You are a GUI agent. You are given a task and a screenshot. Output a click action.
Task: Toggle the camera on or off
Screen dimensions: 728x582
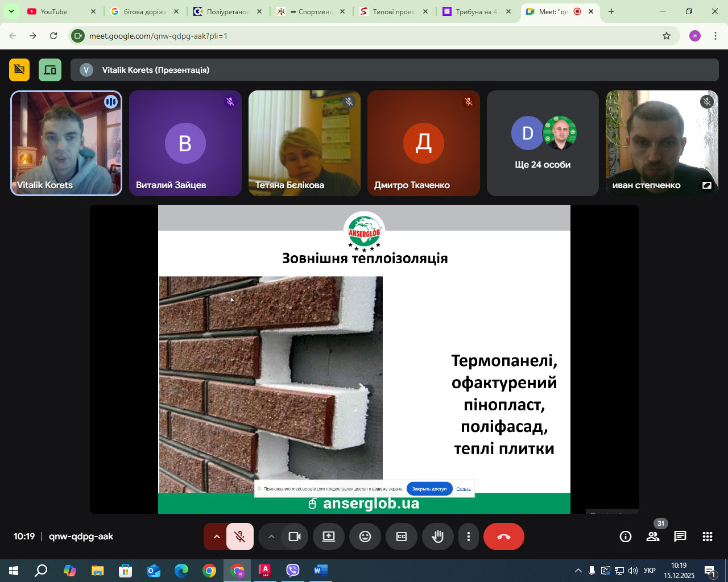pyautogui.click(x=295, y=537)
